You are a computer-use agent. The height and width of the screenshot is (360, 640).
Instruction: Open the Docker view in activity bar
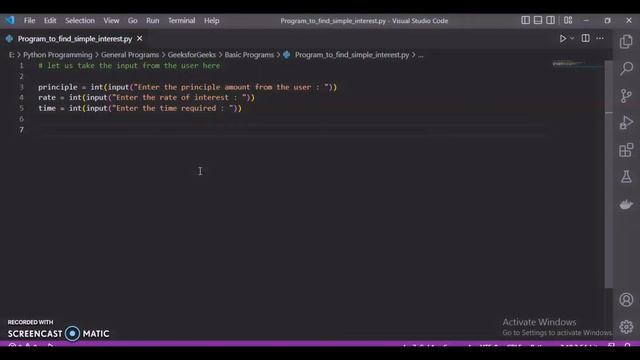(x=626, y=204)
